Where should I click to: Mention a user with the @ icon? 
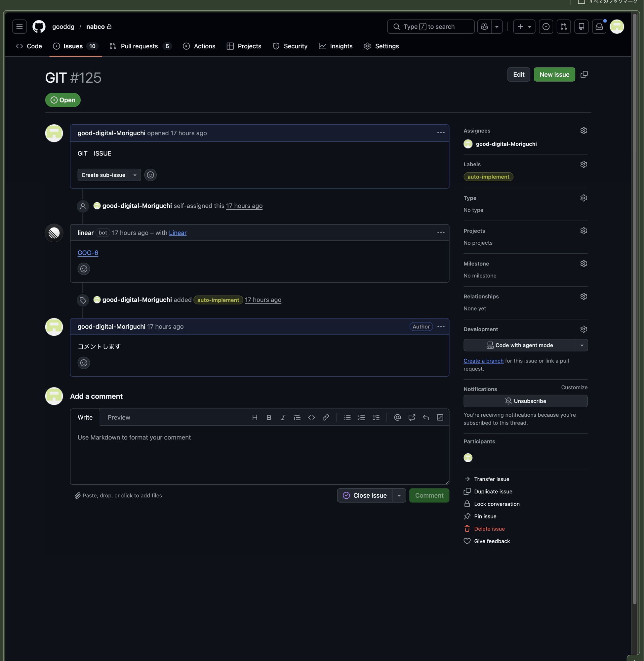click(x=397, y=417)
